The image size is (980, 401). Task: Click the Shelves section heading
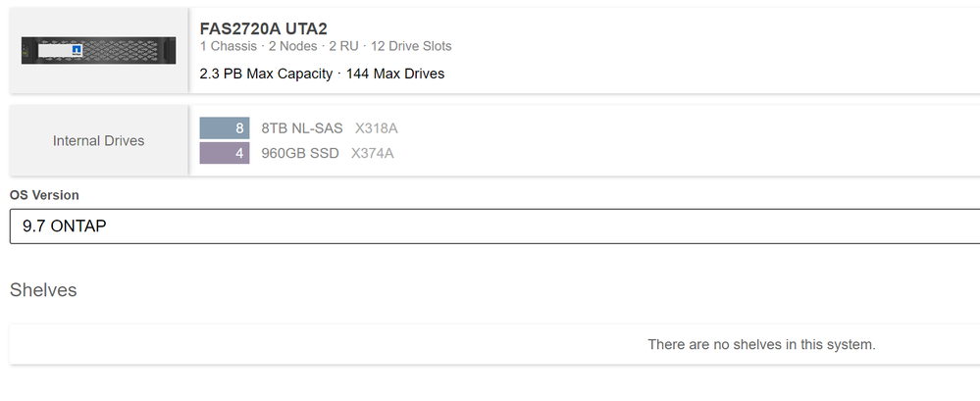43,289
